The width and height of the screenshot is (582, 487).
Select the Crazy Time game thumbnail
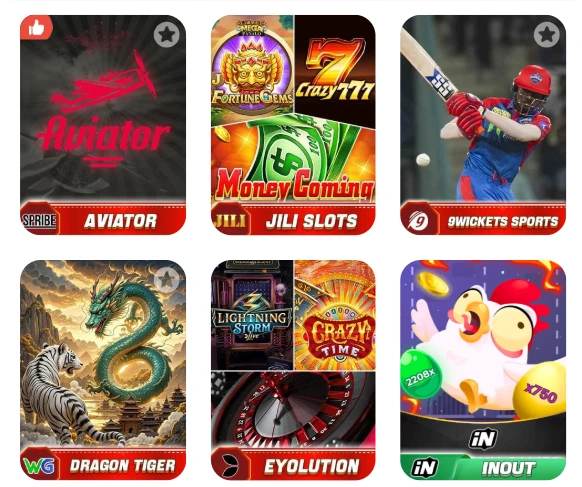[x=335, y=315]
